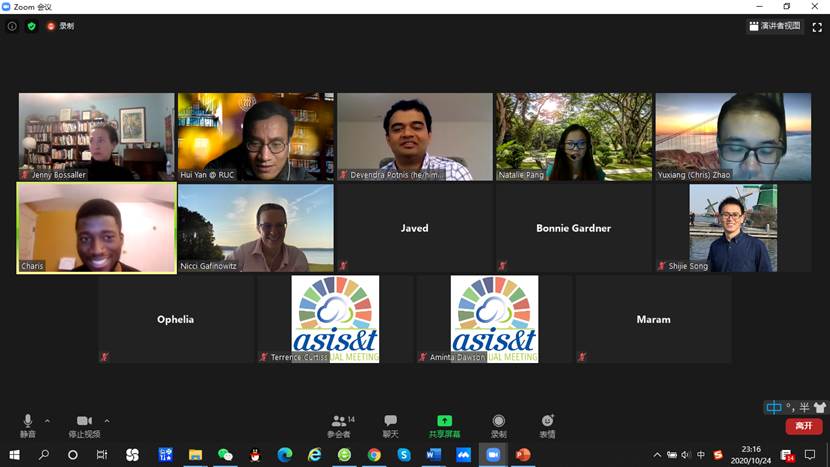Mute the microphone in Zoom toolbar

point(28,426)
